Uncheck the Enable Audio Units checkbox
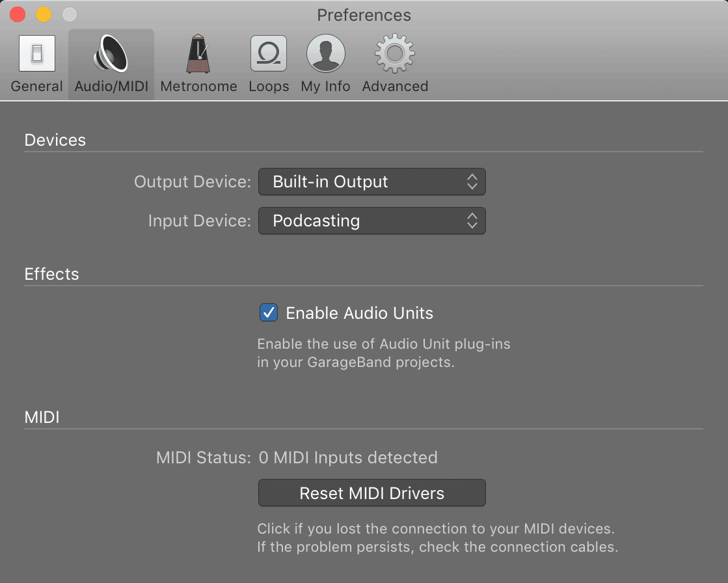 (x=268, y=313)
